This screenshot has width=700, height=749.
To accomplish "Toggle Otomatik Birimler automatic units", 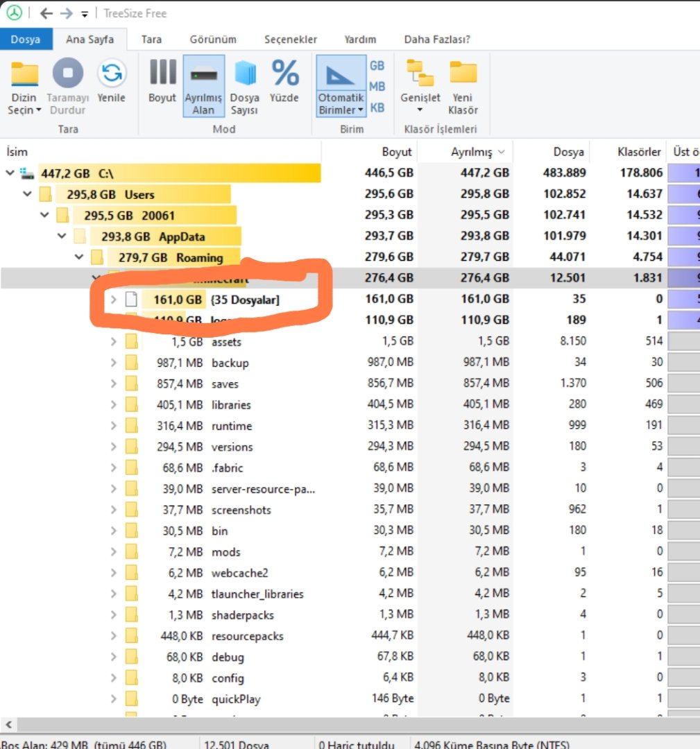I will coord(341,86).
